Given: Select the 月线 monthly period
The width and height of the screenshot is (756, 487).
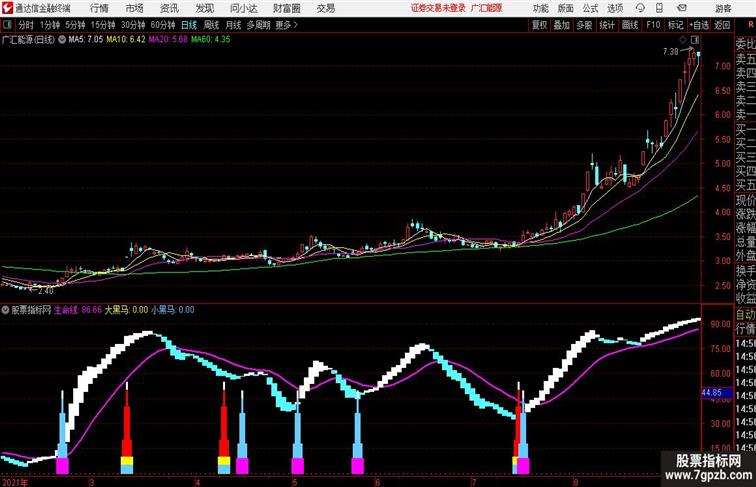Looking at the screenshot, I should 233,25.
